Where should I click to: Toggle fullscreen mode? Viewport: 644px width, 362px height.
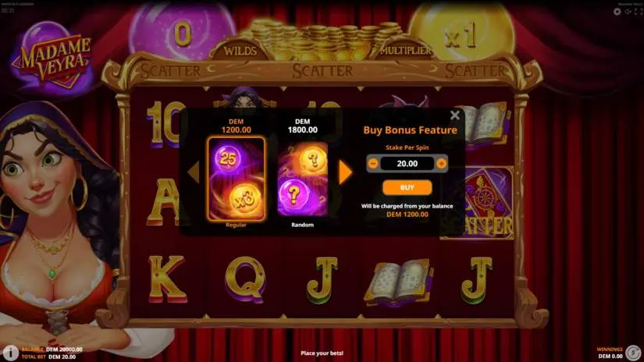(639, 12)
